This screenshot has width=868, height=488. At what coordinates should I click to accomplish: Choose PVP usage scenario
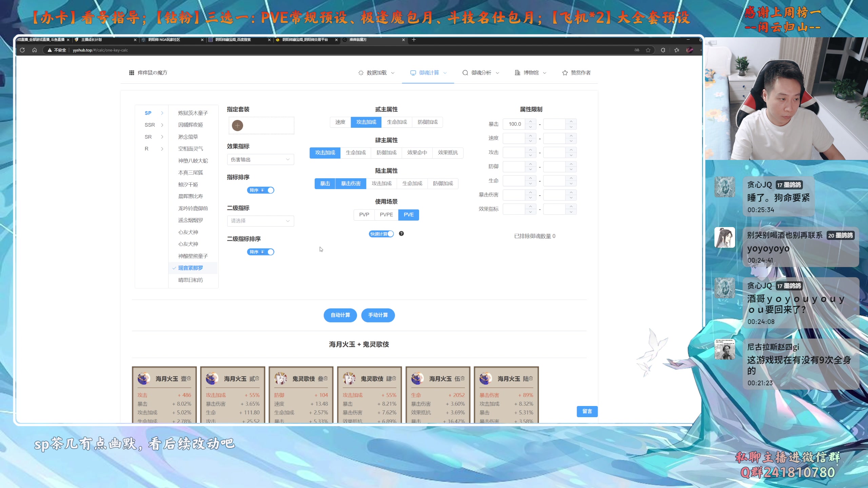(364, 215)
